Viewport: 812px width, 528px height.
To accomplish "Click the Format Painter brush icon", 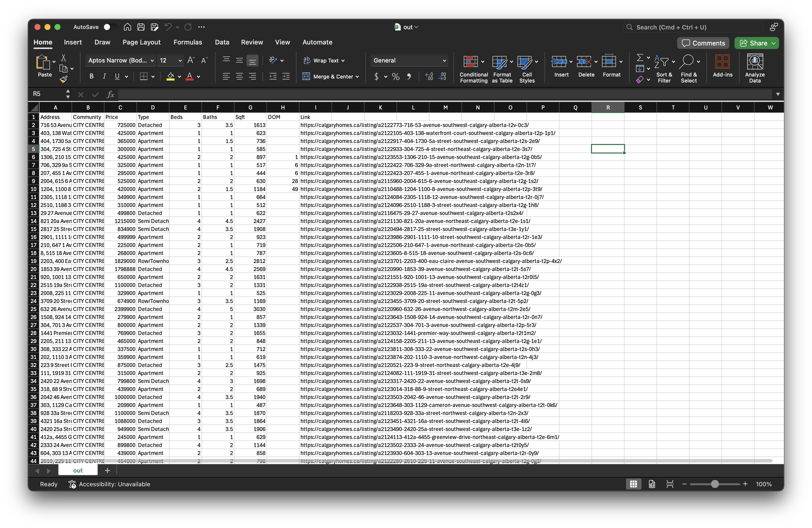I will [63, 79].
